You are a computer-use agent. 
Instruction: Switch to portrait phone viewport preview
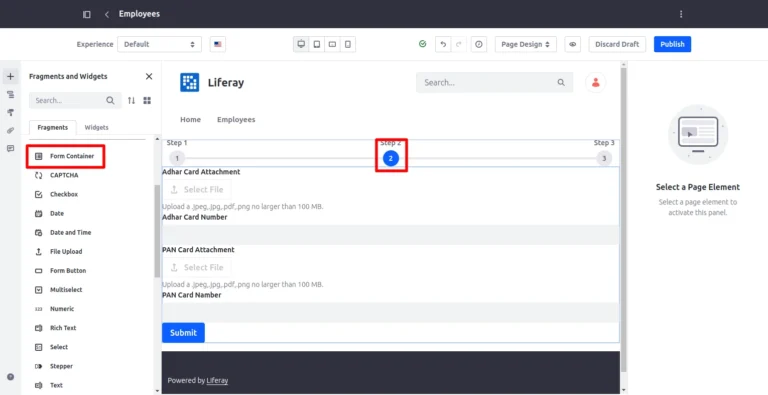(x=348, y=44)
